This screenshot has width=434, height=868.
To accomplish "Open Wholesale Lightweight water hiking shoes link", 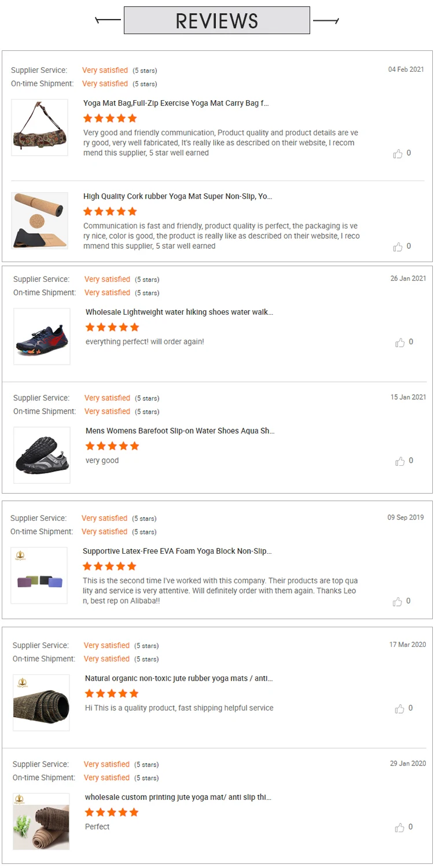I will pyautogui.click(x=179, y=312).
